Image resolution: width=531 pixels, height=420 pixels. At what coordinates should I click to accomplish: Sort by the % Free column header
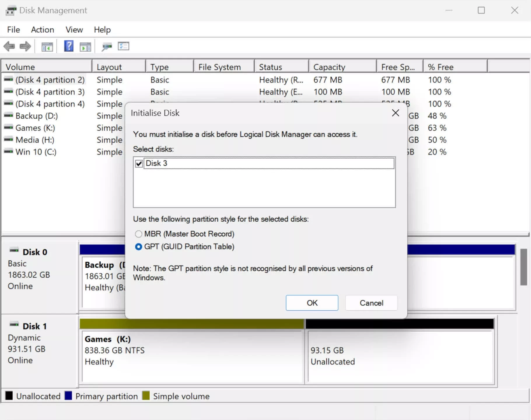(455, 67)
